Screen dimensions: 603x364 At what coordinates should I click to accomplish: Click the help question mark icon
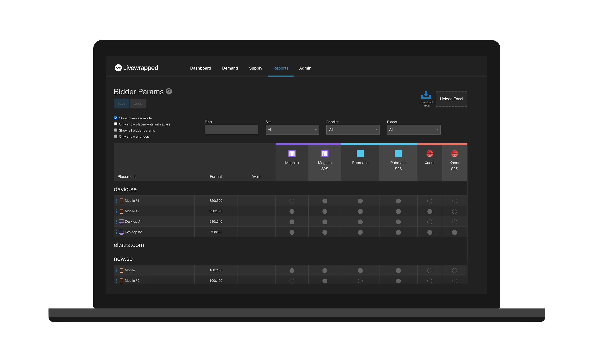[169, 91]
